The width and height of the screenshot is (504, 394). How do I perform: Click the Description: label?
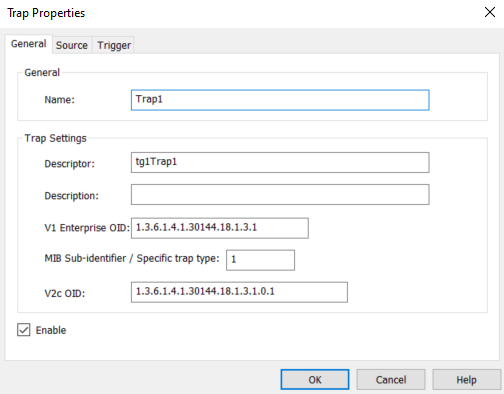tap(72, 196)
